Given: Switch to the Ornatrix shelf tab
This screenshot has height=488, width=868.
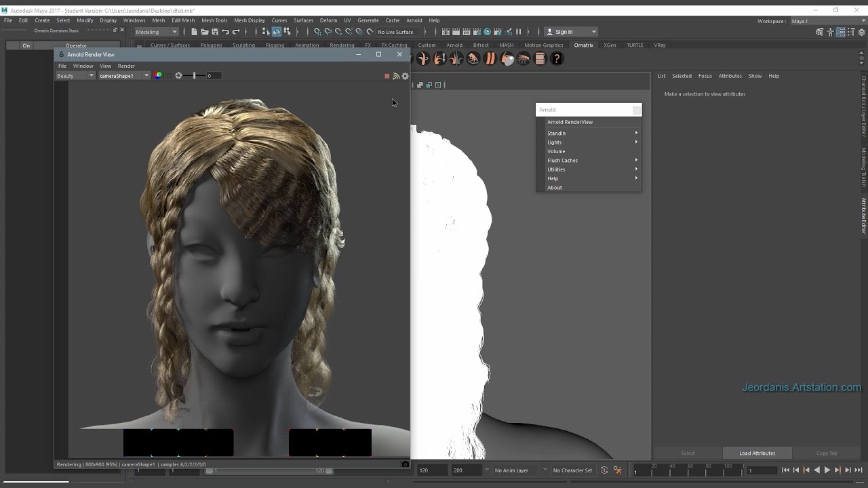Looking at the screenshot, I should 583,45.
